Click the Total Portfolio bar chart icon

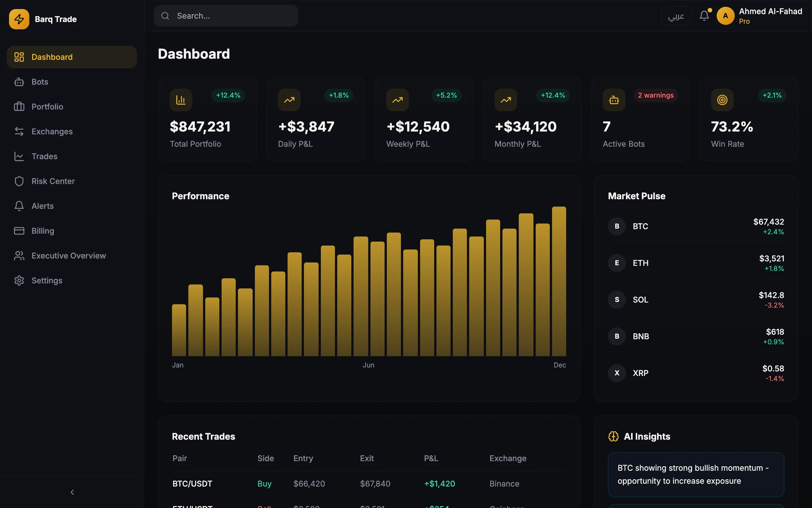tap(181, 100)
